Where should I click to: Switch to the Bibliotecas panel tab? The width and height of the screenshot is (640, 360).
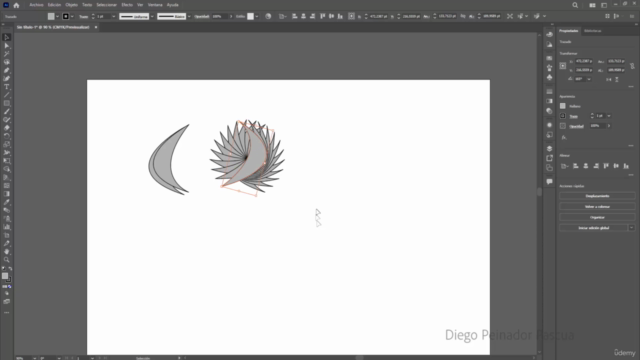coord(592,31)
